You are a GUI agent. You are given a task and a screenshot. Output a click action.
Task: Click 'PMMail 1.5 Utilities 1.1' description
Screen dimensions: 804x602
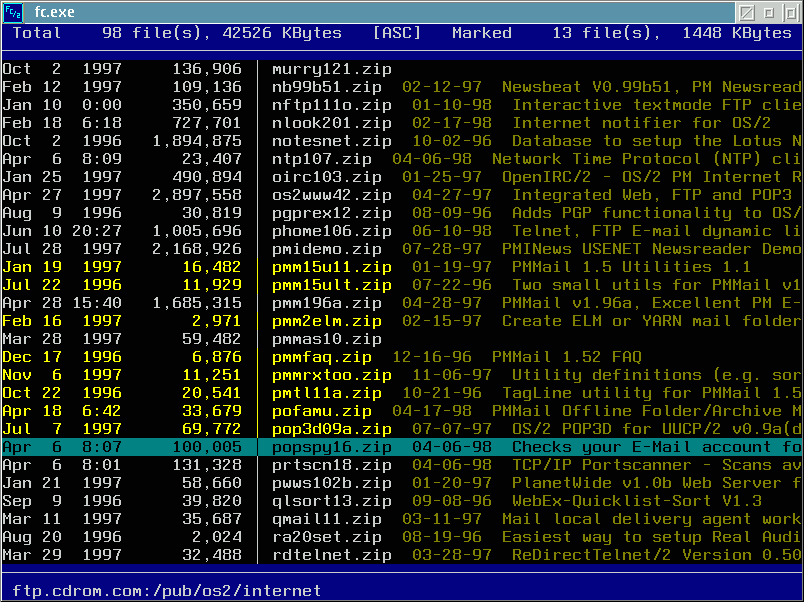(631, 267)
